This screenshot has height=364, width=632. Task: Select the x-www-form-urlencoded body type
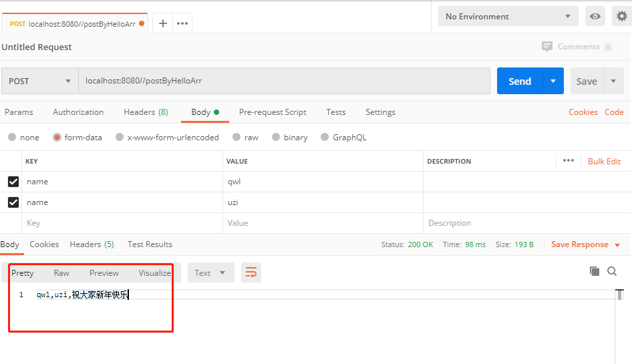(x=120, y=137)
